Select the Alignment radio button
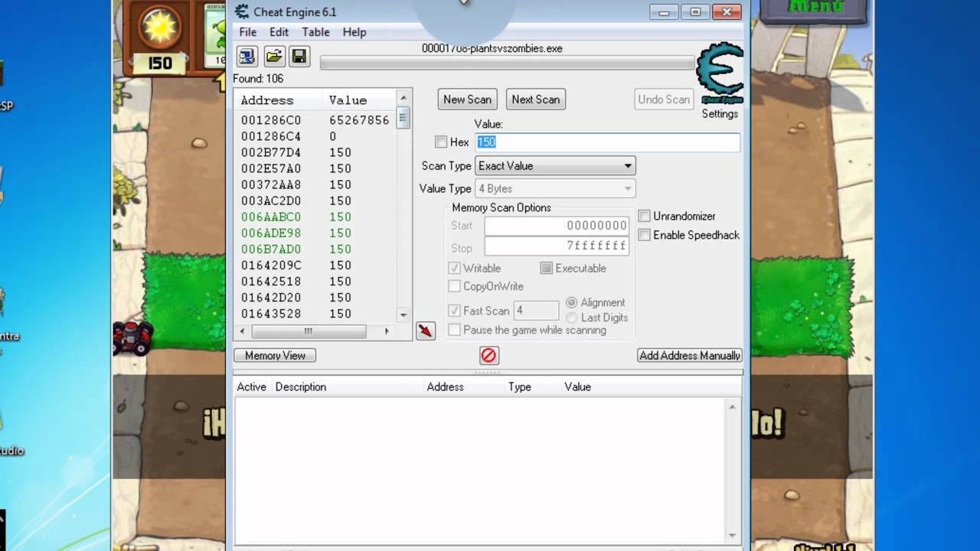This screenshot has width=980, height=551. [571, 302]
